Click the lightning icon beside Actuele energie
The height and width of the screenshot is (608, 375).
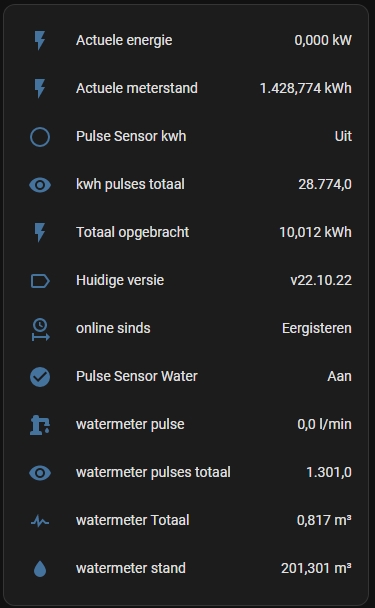click(40, 40)
